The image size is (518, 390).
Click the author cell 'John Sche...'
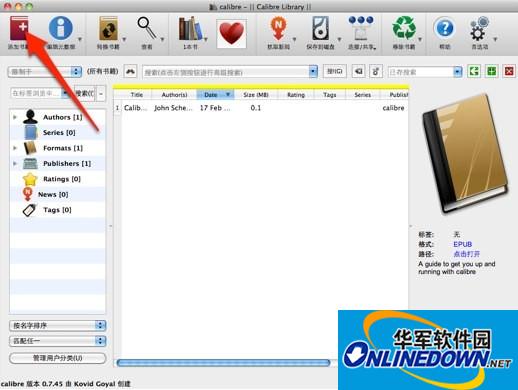point(173,108)
